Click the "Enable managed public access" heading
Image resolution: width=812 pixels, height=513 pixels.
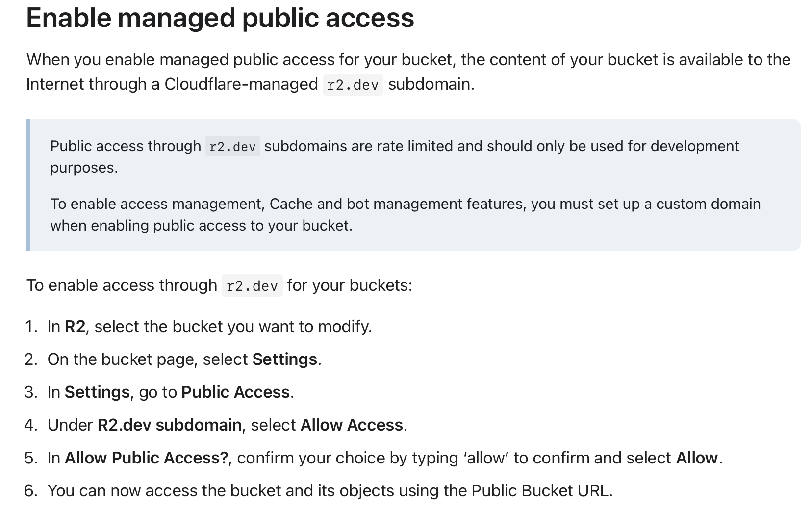220,18
